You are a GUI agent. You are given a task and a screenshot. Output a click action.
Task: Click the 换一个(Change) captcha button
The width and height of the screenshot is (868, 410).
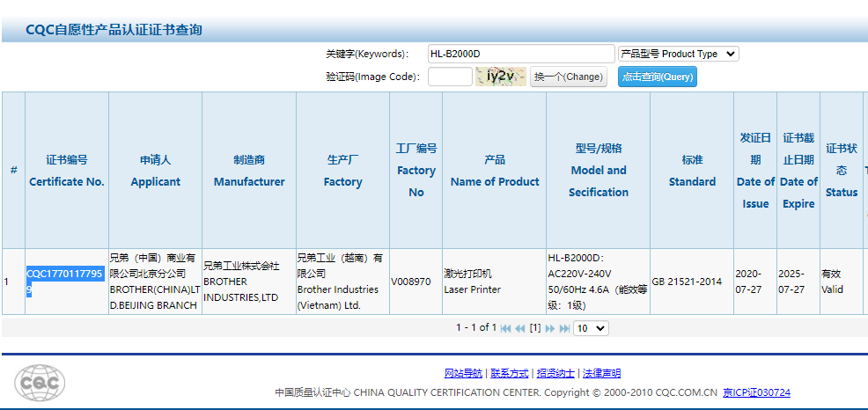coord(569,77)
